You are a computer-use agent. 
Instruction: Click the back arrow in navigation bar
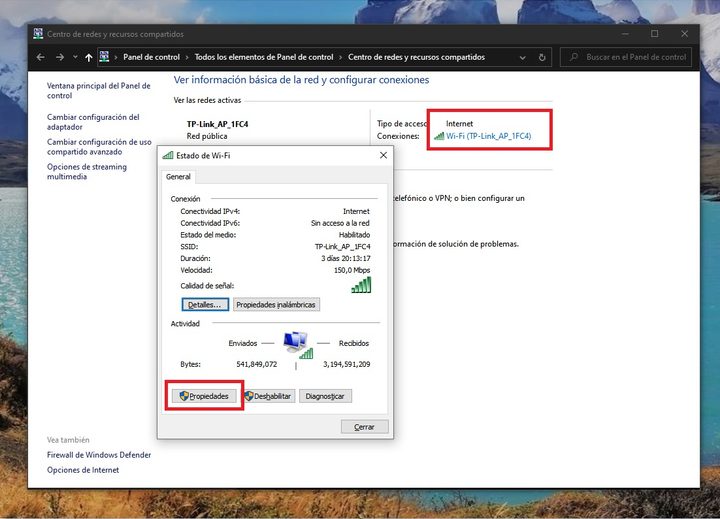tap(41, 57)
